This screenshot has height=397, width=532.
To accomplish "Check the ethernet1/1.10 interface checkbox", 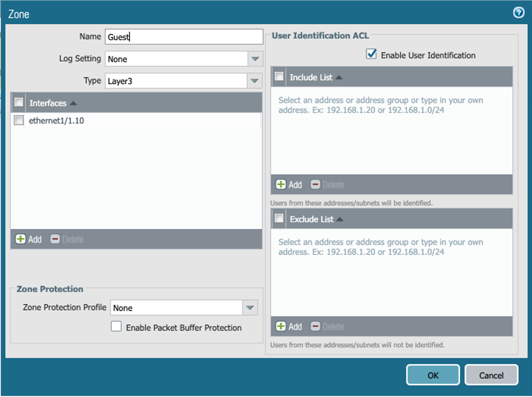I will pos(19,120).
